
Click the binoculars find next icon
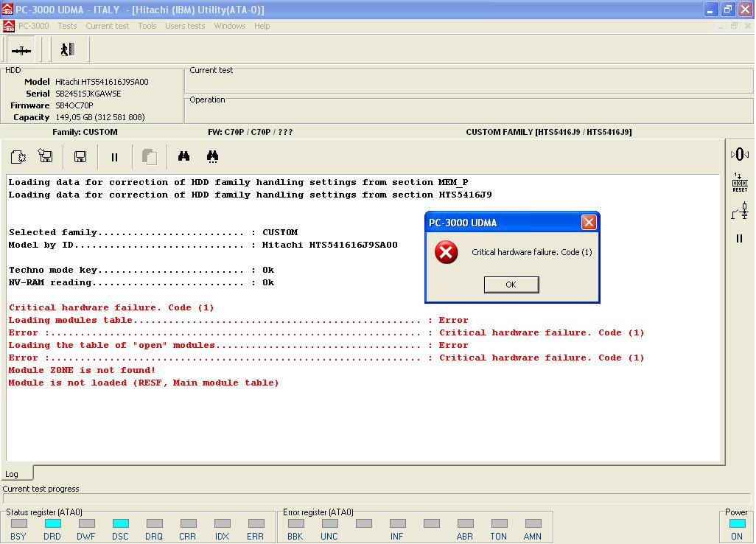coord(212,156)
